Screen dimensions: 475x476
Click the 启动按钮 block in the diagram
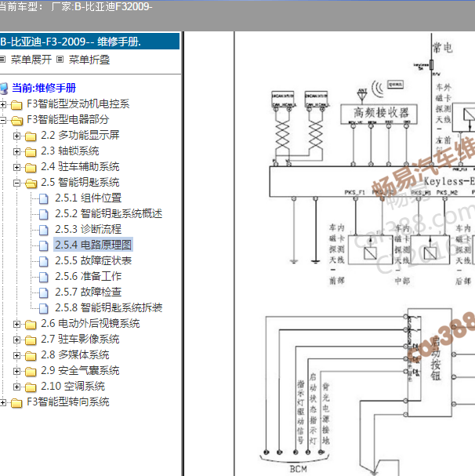430,362
